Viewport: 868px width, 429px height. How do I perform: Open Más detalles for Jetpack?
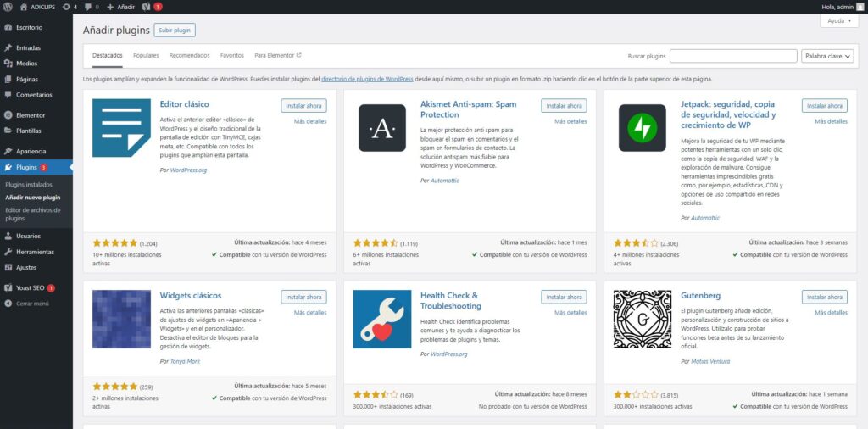[831, 121]
